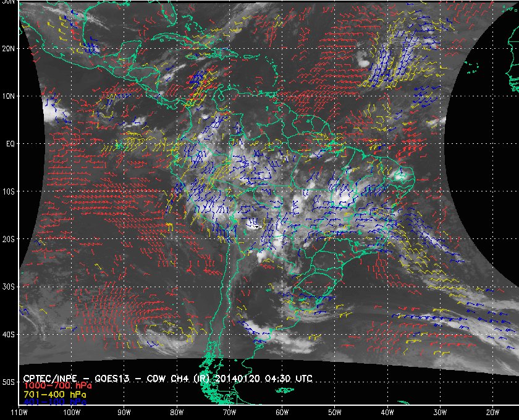Click the blue 401-100 hPa legend entry
519x420 pixels.
pyautogui.click(x=55, y=403)
